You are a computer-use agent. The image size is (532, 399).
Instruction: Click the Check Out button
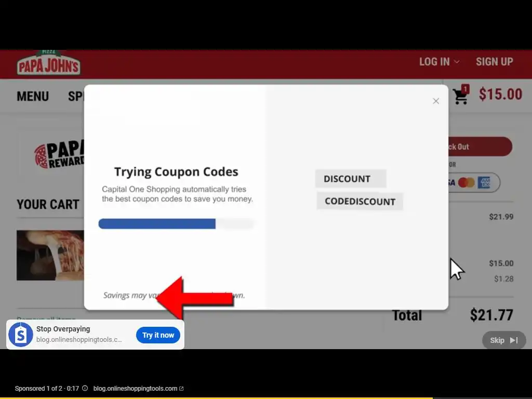pos(480,147)
